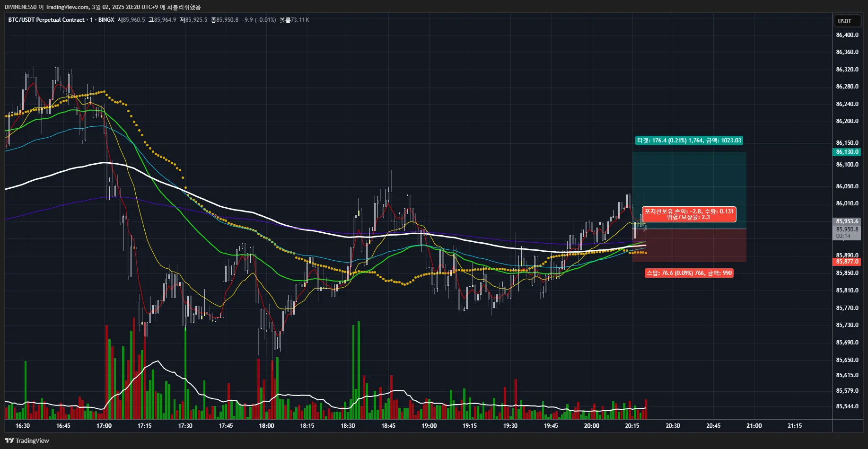Click the 85,770.0 price axis label

[x=847, y=308]
